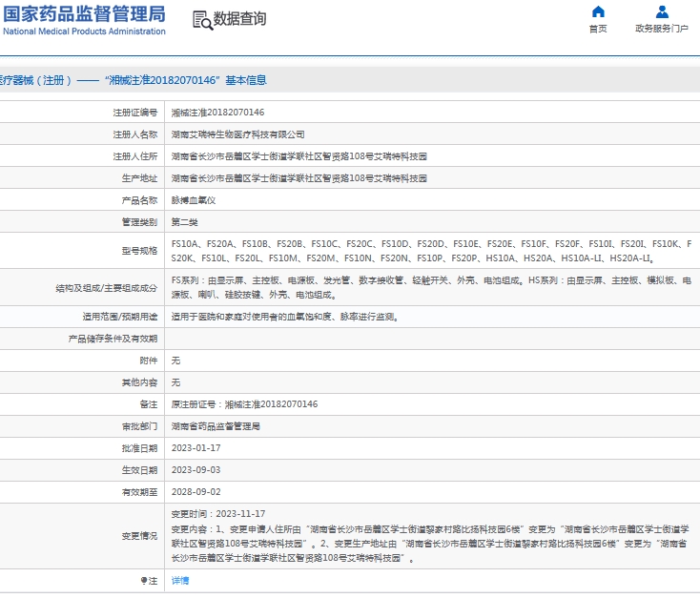
Task: Click the 注册人名称 row label
Action: pyautogui.click(x=135, y=134)
